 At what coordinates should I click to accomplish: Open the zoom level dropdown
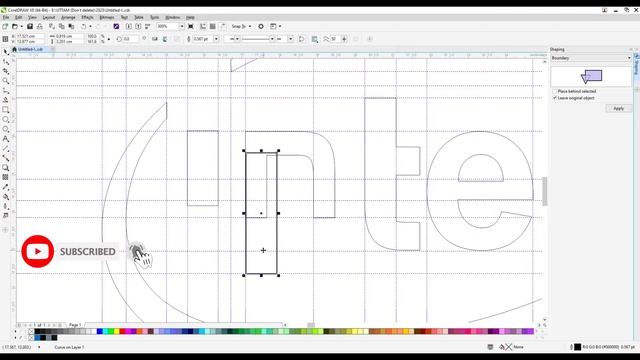click(x=182, y=26)
